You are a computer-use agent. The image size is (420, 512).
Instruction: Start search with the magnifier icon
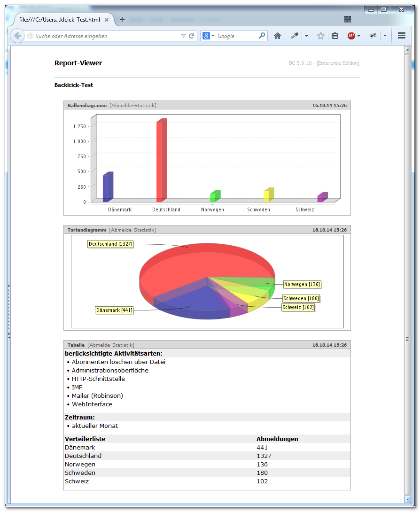pyautogui.click(x=262, y=36)
